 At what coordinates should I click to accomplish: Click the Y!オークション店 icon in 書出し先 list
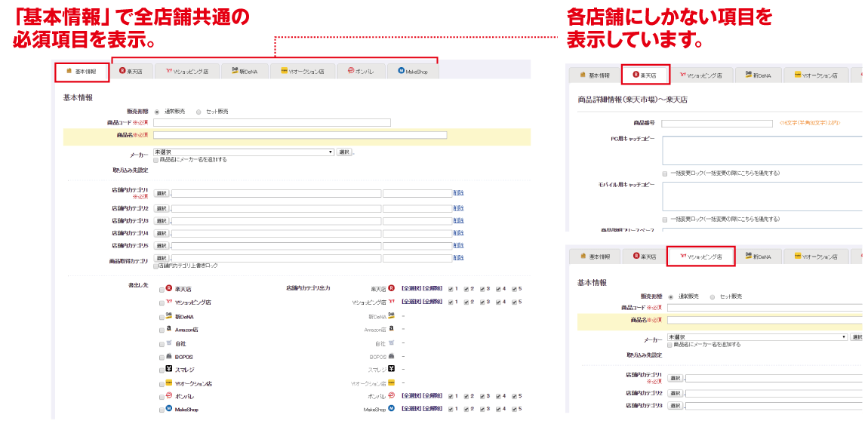pyautogui.click(x=169, y=382)
